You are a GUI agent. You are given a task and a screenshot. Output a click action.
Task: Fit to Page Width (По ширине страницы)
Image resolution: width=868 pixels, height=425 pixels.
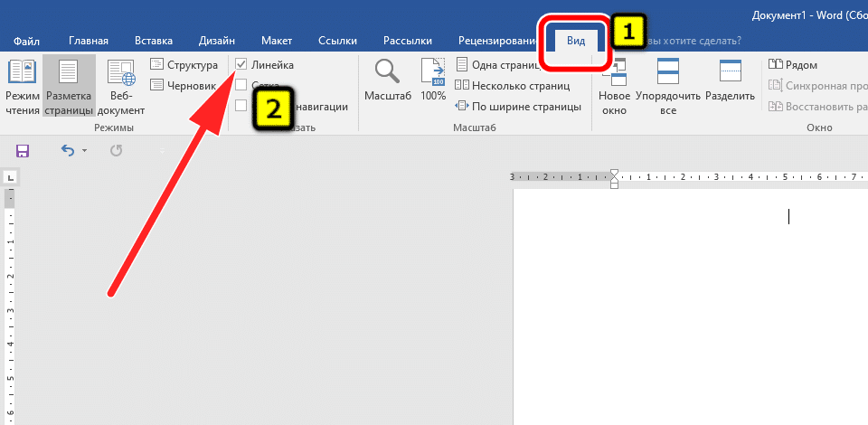[x=518, y=107]
